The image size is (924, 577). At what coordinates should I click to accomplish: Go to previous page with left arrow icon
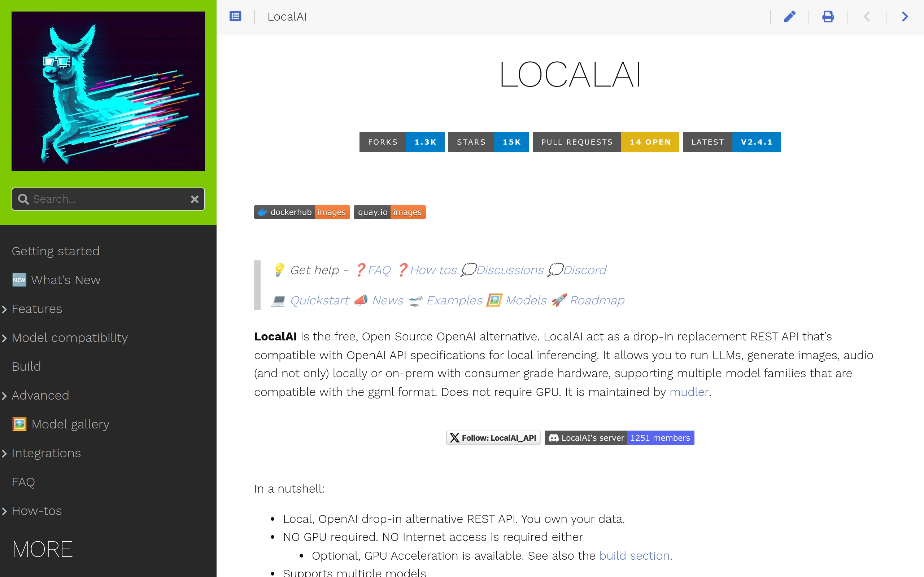[867, 17]
